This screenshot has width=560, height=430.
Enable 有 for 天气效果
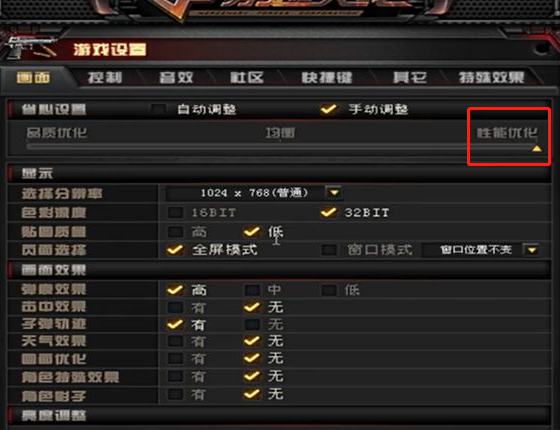tap(175, 341)
